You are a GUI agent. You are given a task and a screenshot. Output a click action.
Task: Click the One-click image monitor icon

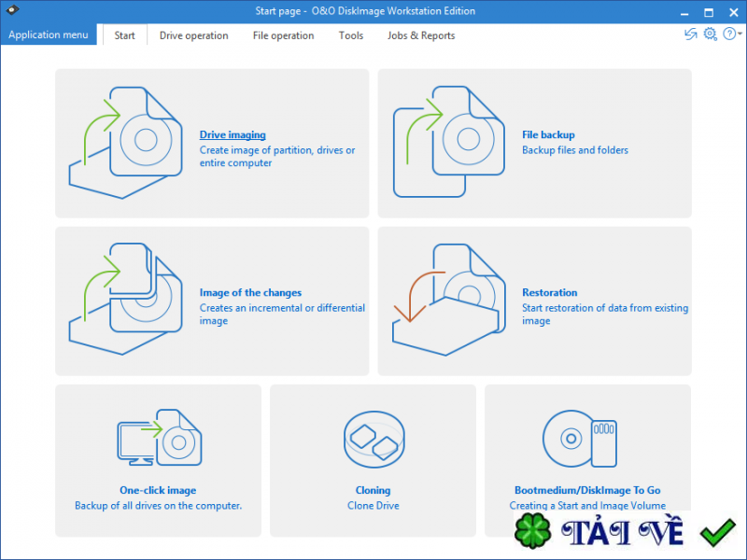160,437
